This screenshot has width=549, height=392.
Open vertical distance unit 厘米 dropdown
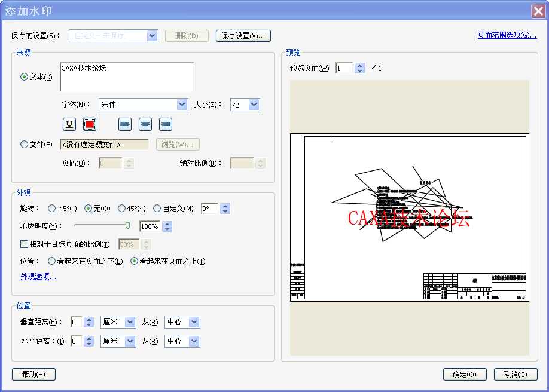(x=130, y=322)
